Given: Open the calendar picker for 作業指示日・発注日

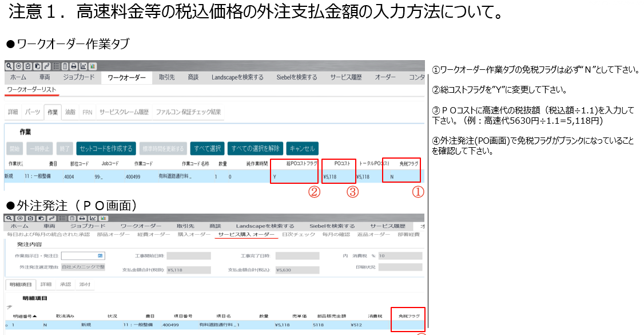Looking at the screenshot, I should 101,256.
